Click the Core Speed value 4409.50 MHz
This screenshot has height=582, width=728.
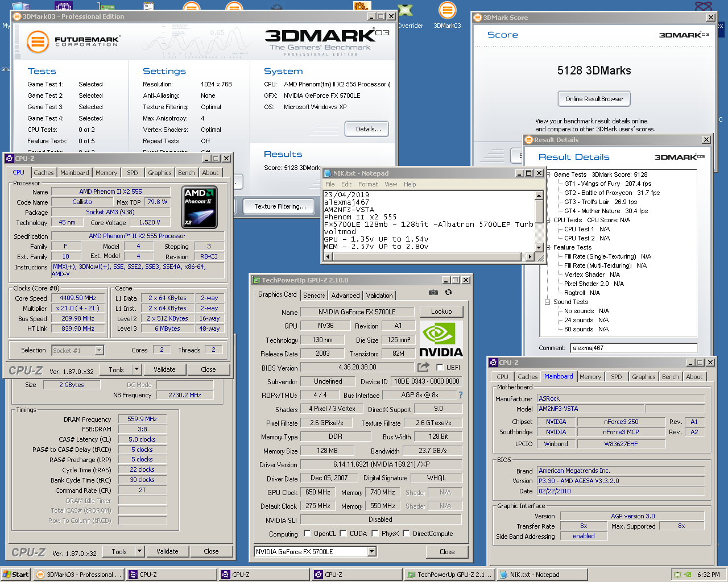78,298
